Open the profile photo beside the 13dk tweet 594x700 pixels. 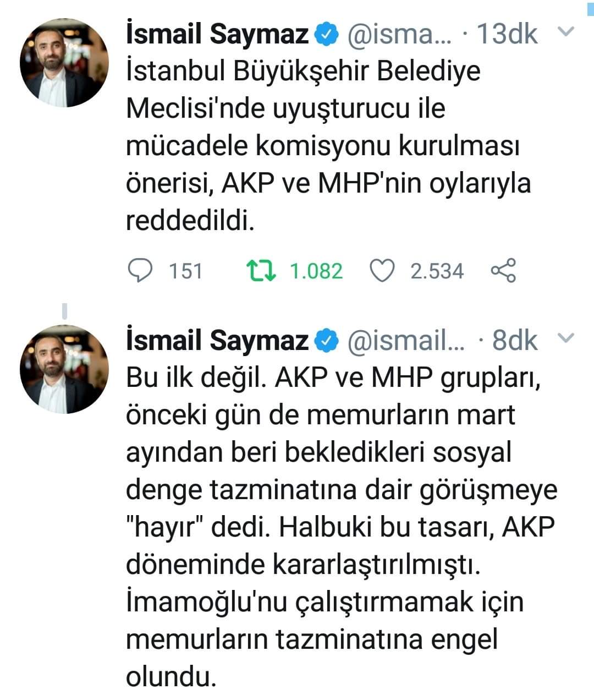(64, 64)
